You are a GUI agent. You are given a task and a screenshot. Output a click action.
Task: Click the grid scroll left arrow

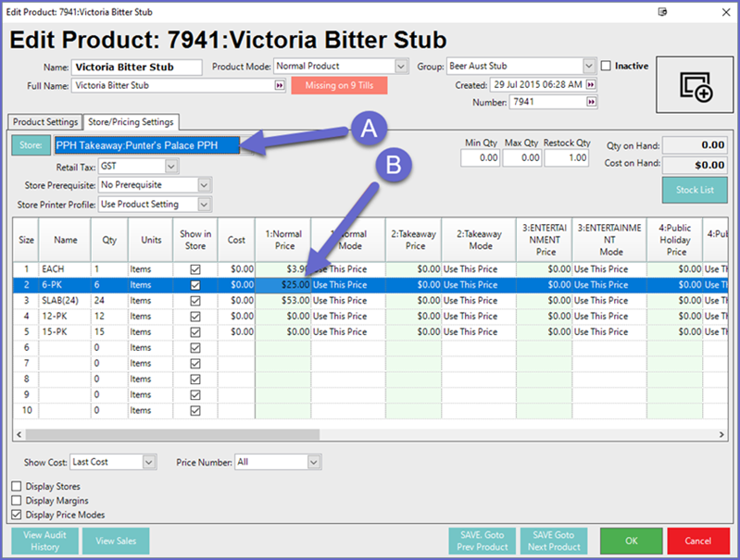[x=19, y=434]
